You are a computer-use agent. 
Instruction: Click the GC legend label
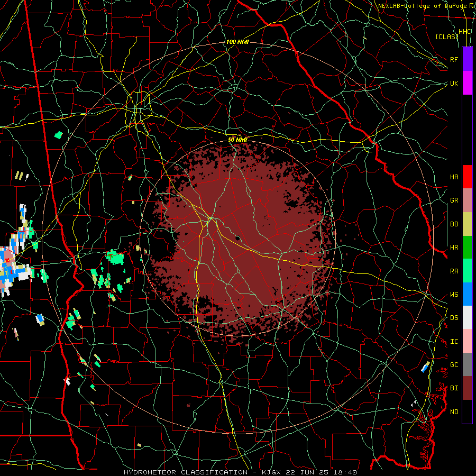point(454,365)
